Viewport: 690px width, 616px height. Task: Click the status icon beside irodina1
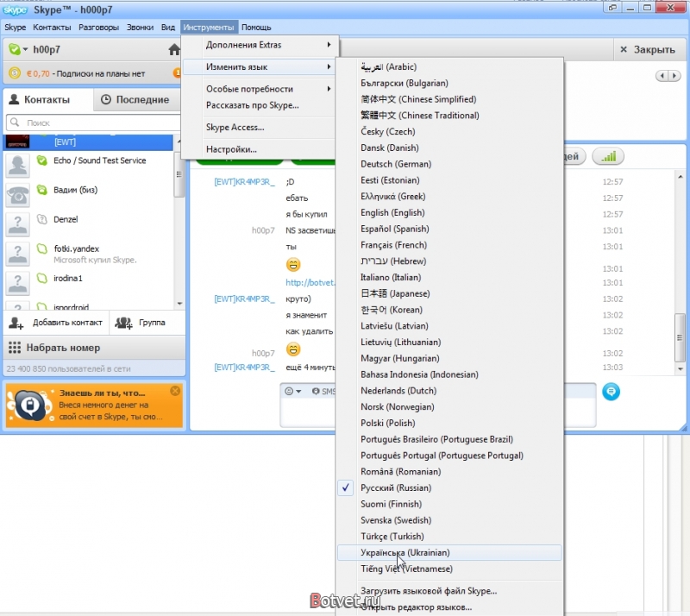click(41, 279)
